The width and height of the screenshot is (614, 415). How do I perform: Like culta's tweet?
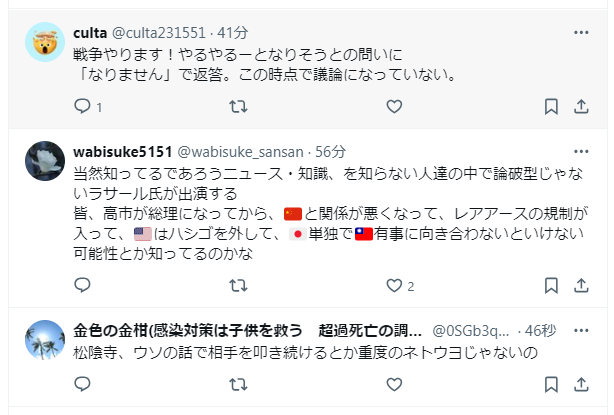[x=394, y=106]
